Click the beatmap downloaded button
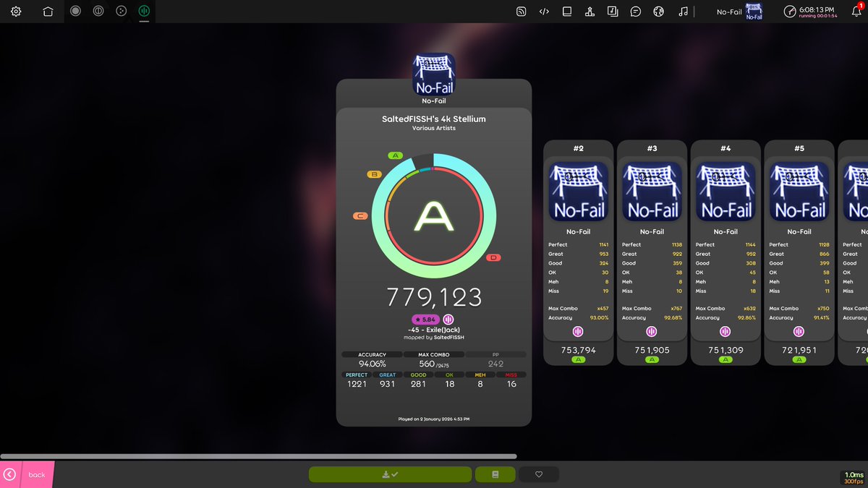Image resolution: width=868 pixels, height=488 pixels. tap(390, 474)
